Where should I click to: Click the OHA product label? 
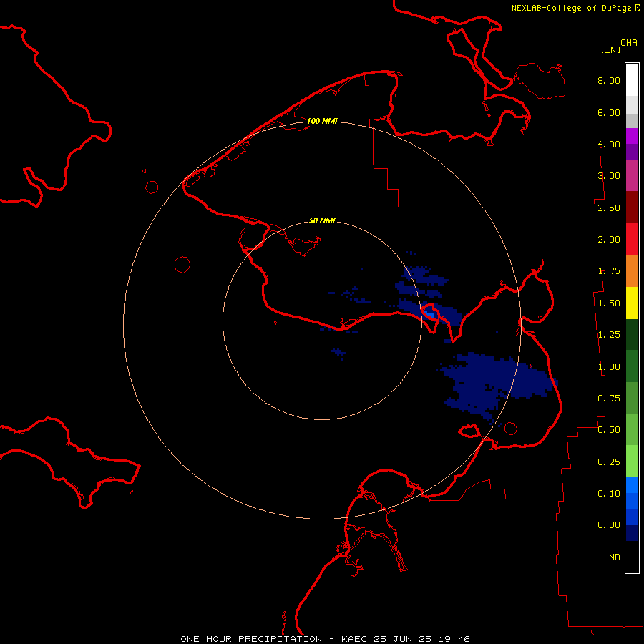pos(629,43)
